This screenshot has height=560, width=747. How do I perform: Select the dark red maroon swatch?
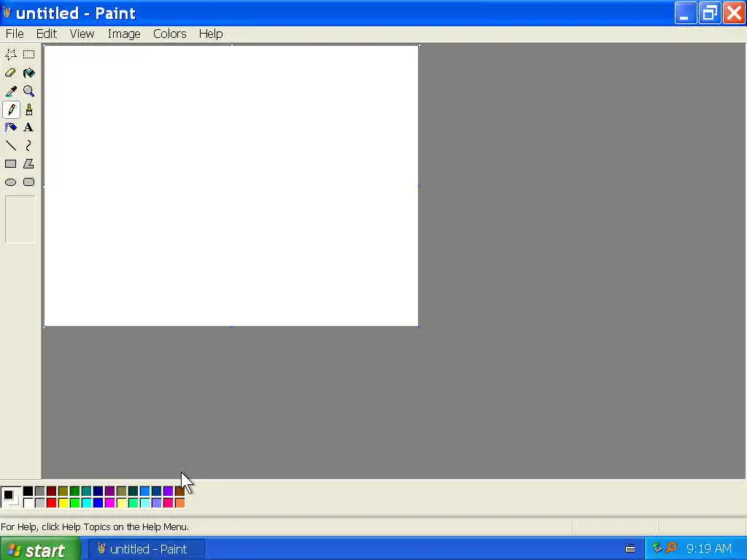[52, 491]
